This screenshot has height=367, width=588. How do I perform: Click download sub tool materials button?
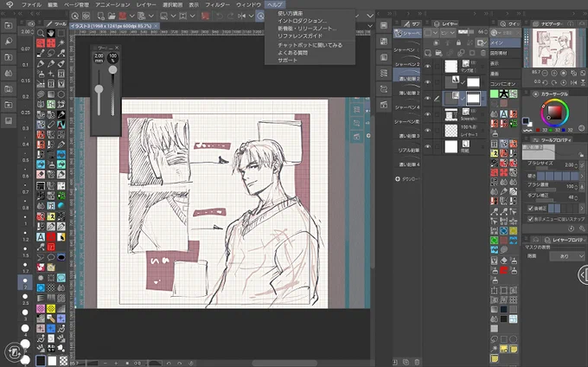tap(406, 179)
